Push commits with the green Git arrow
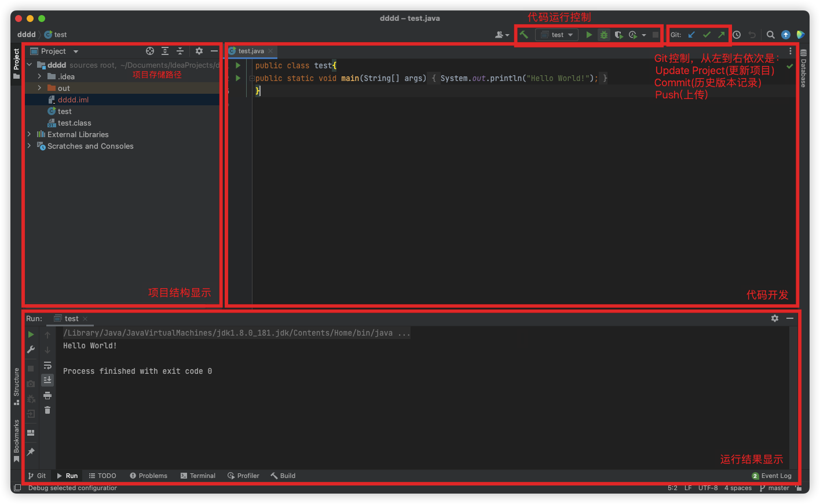This screenshot has width=820, height=504. pos(722,35)
